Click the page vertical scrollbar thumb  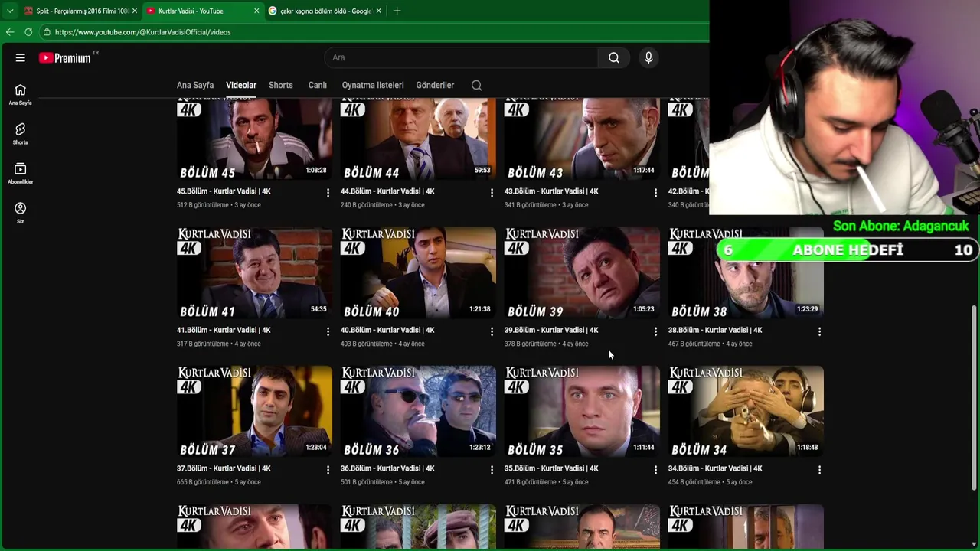point(975,398)
